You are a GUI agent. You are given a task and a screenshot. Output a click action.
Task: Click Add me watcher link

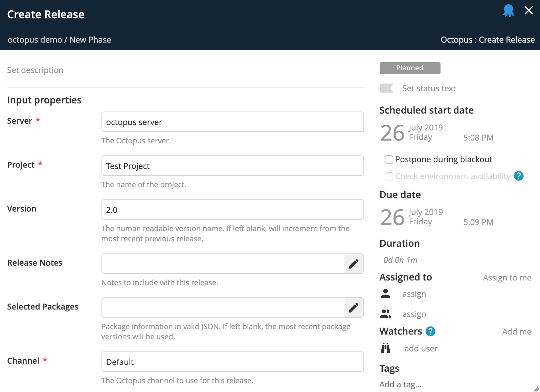(x=517, y=332)
